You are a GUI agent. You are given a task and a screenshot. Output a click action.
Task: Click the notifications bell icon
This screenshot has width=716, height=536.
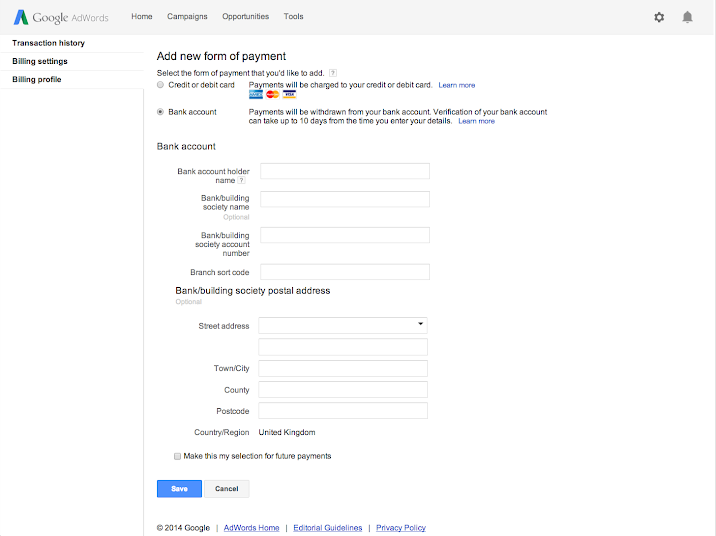tap(687, 17)
